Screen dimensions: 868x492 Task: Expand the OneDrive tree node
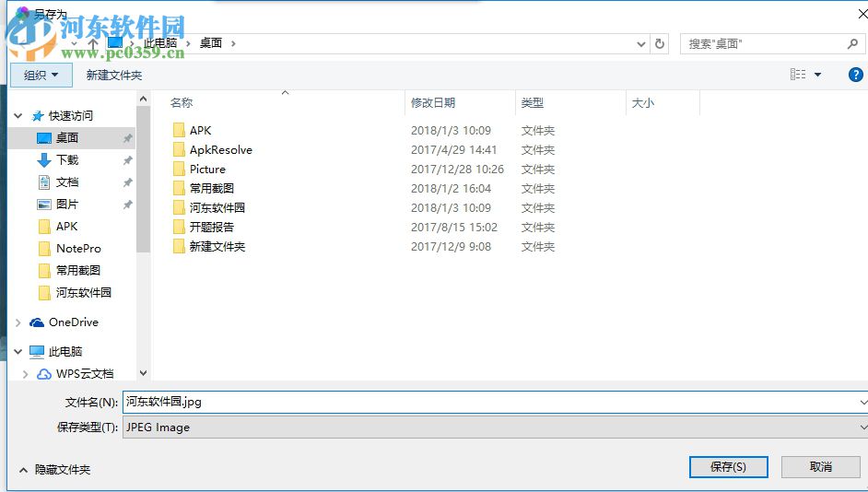18,322
